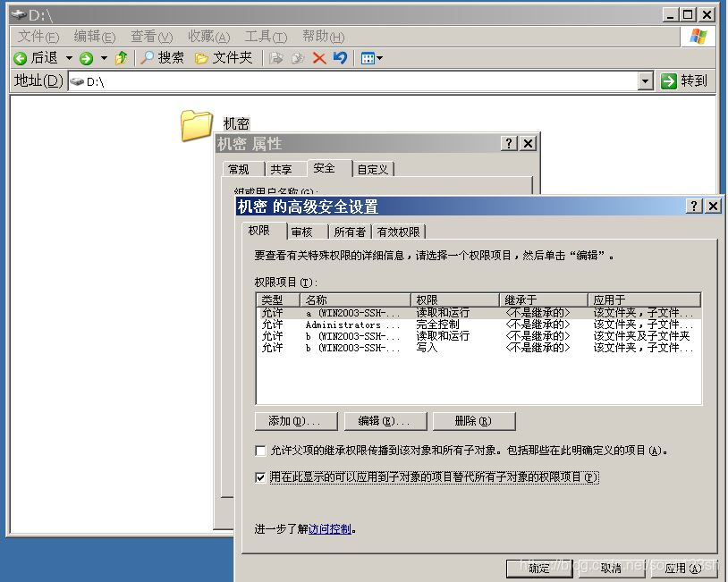The width and height of the screenshot is (728, 582).
Task: Click the 确定 button
Action: 539,568
